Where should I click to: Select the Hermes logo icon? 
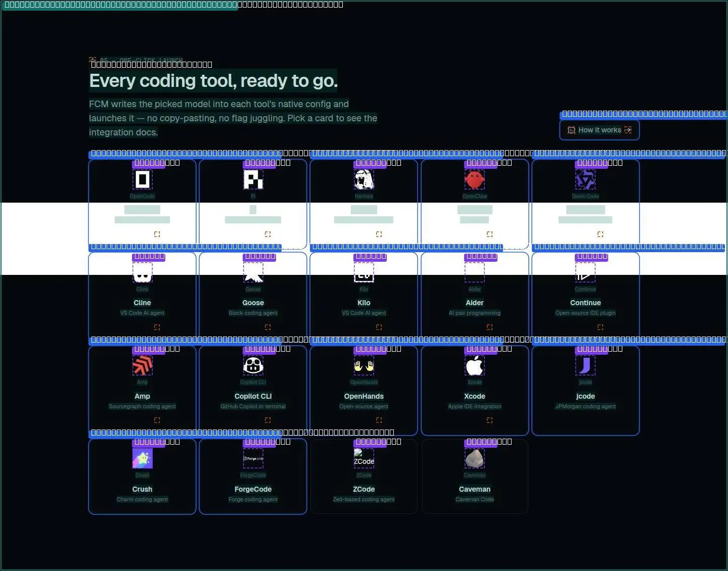(364, 179)
